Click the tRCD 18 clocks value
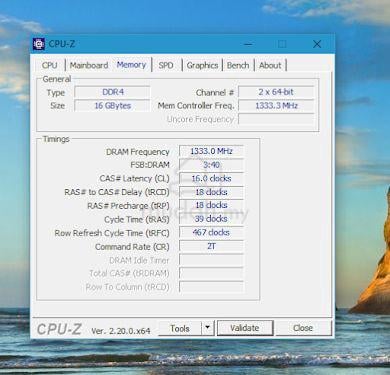Image resolution: width=390 pixels, height=375 pixels. [211, 192]
